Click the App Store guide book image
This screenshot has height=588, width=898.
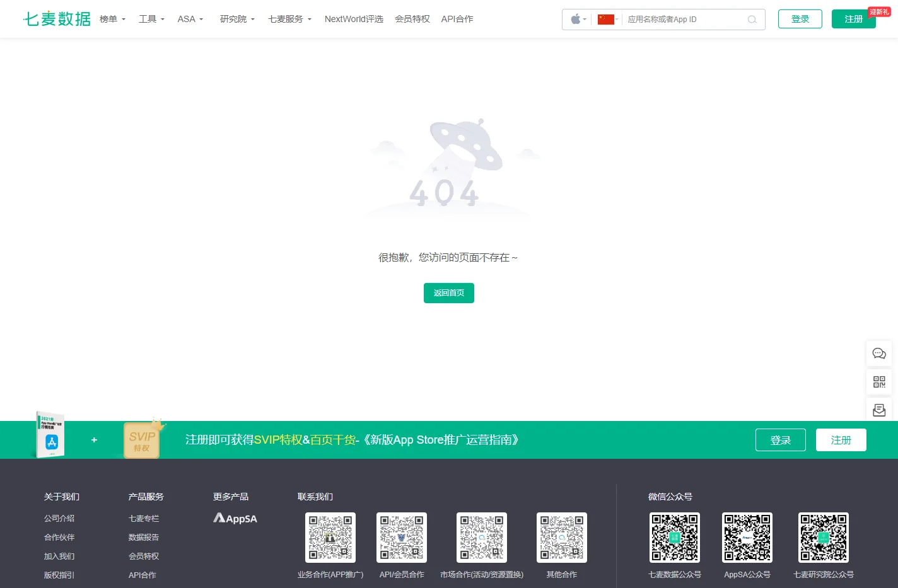click(50, 435)
